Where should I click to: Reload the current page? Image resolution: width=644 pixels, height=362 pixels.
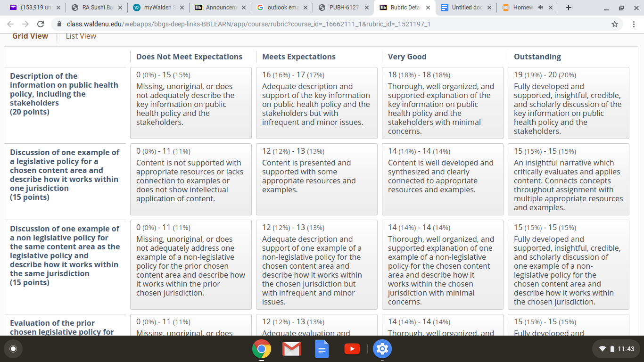[x=41, y=24]
